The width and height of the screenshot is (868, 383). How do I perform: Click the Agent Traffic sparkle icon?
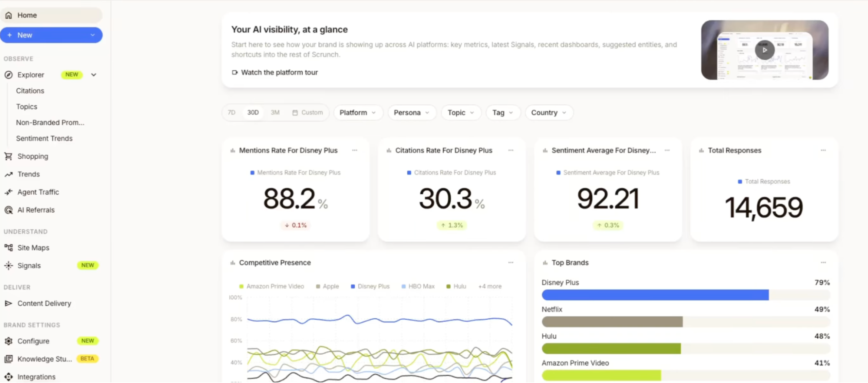8,192
